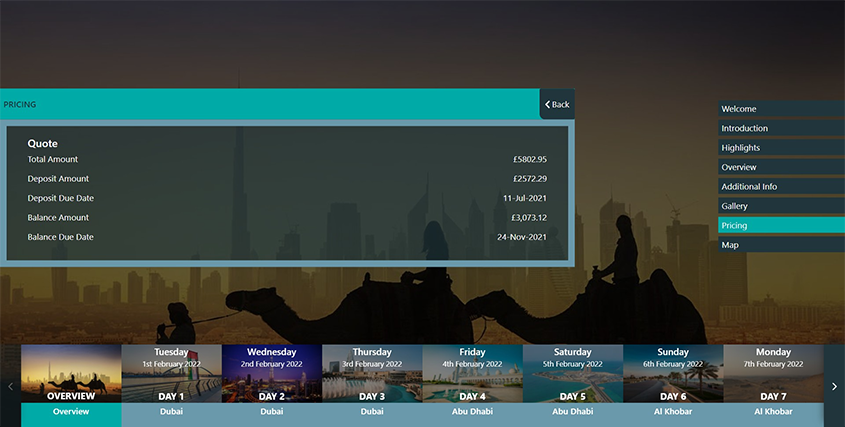Select the Pricing menu item

click(x=780, y=226)
